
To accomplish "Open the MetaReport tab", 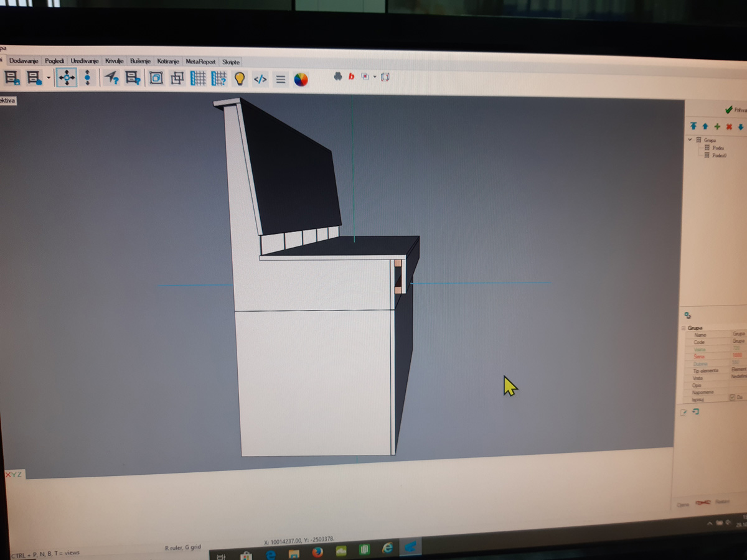I will click(x=200, y=62).
